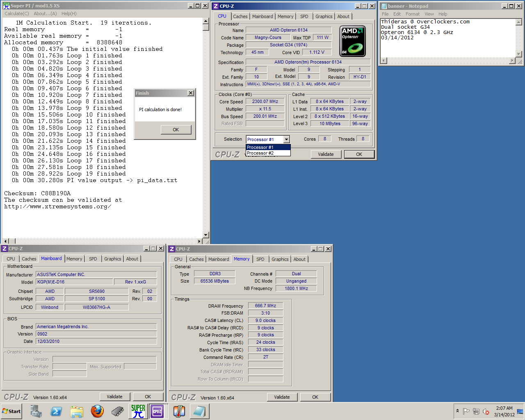
Task: Select Caches tab in Memory CPU-Z window
Action: click(196, 259)
